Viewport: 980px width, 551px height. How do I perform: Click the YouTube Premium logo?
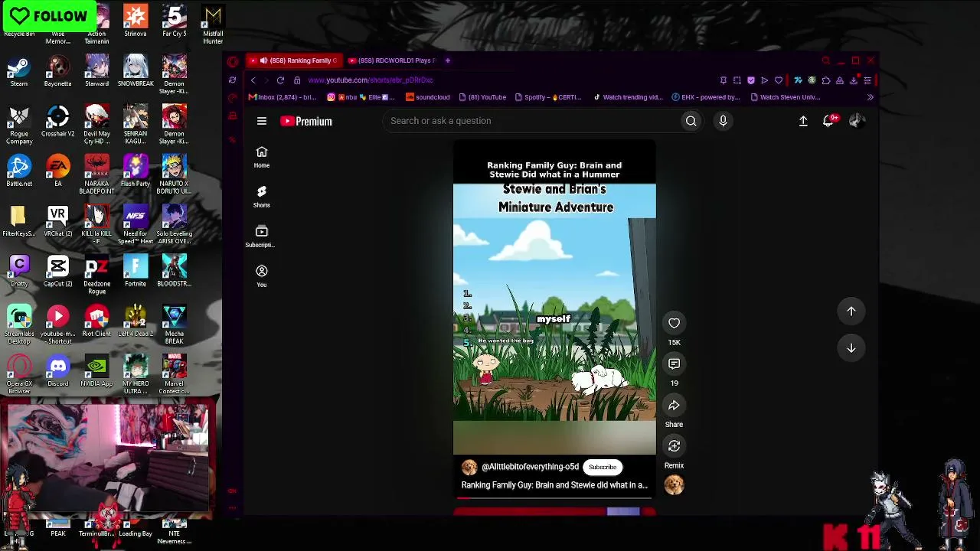point(306,121)
